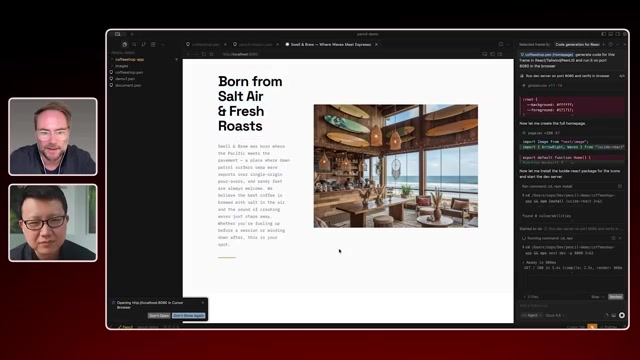The height and width of the screenshot is (360, 640).
Task: Click the last browser toolbar icon on right
Action: coord(500,54)
